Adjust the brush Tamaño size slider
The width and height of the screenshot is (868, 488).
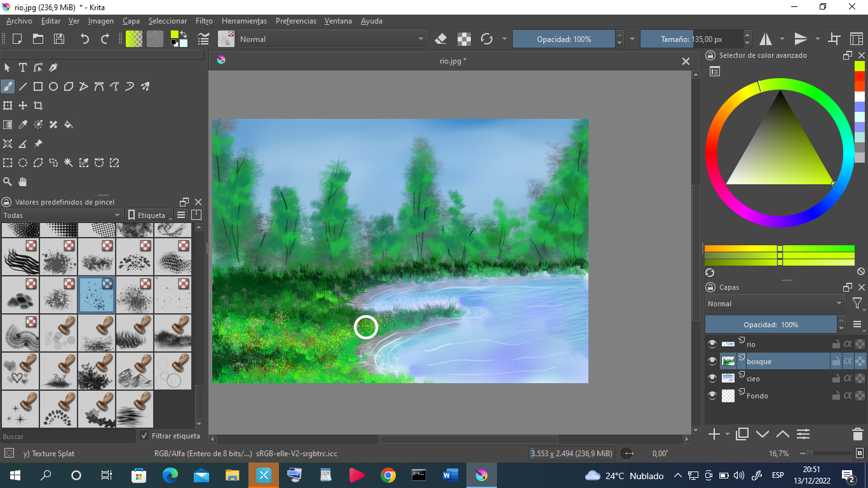coord(691,39)
